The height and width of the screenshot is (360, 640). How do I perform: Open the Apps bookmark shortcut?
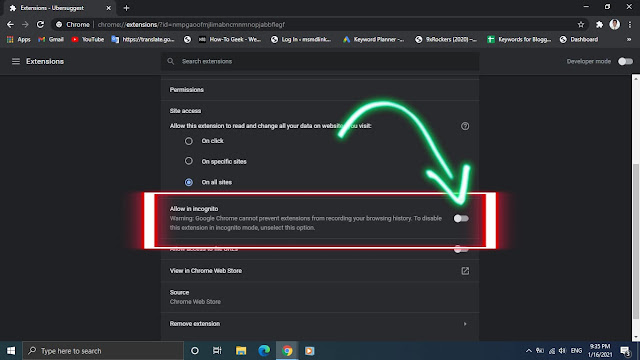(x=19, y=39)
